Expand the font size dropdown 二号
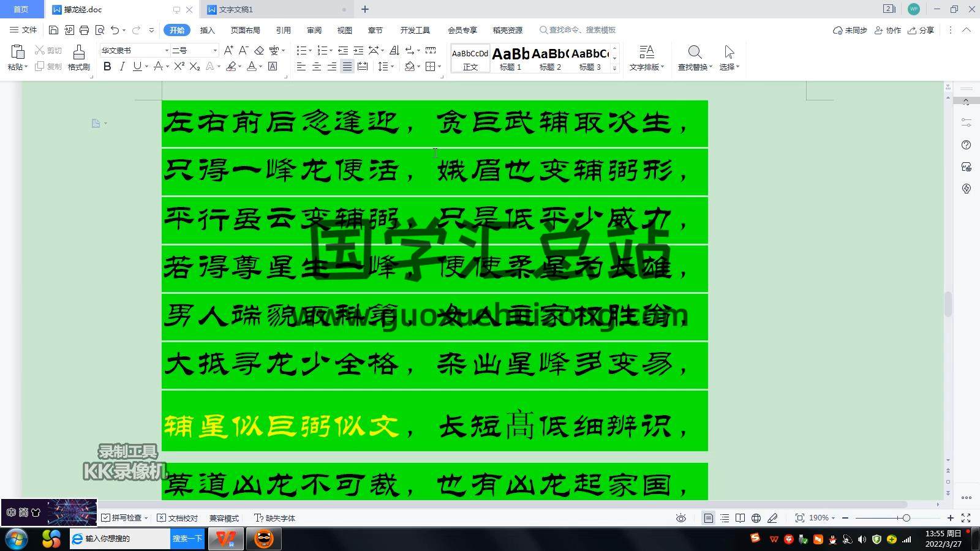Screen dimensions: 980x551 point(214,51)
